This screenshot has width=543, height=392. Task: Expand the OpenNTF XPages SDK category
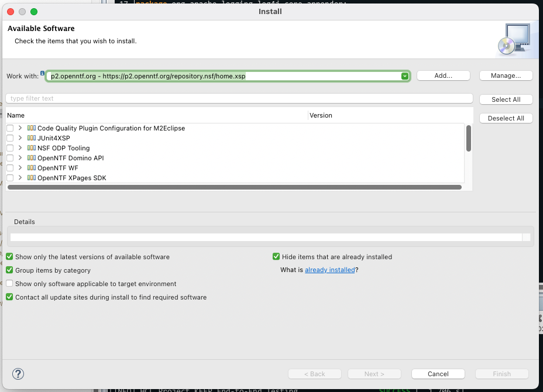click(x=20, y=178)
